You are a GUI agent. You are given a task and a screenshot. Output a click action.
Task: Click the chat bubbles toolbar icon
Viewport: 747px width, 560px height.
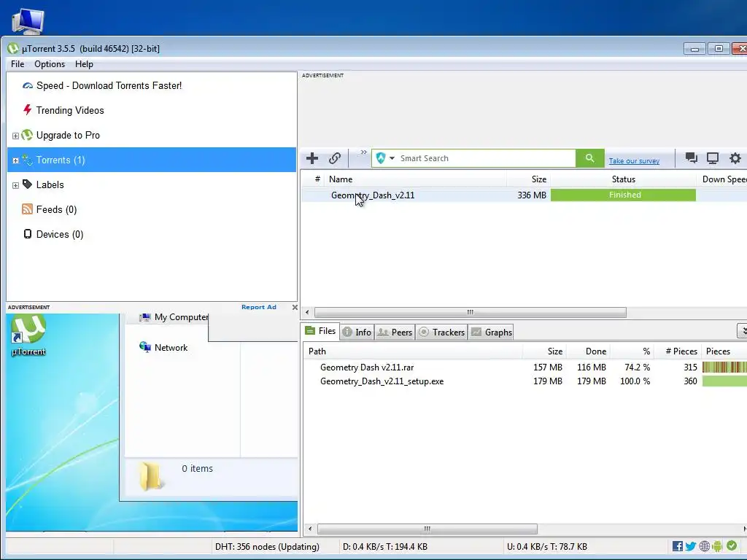pos(691,158)
